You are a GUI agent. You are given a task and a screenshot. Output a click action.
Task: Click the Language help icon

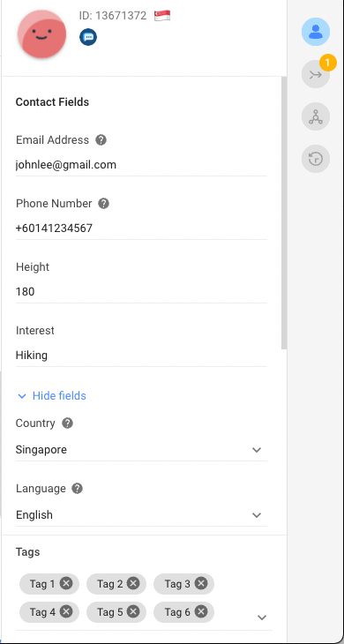[x=77, y=489]
